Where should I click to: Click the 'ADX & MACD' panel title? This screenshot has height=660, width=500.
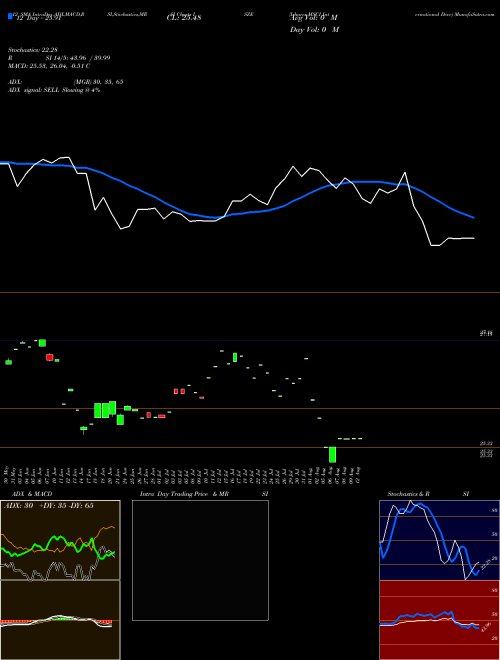coord(32,494)
